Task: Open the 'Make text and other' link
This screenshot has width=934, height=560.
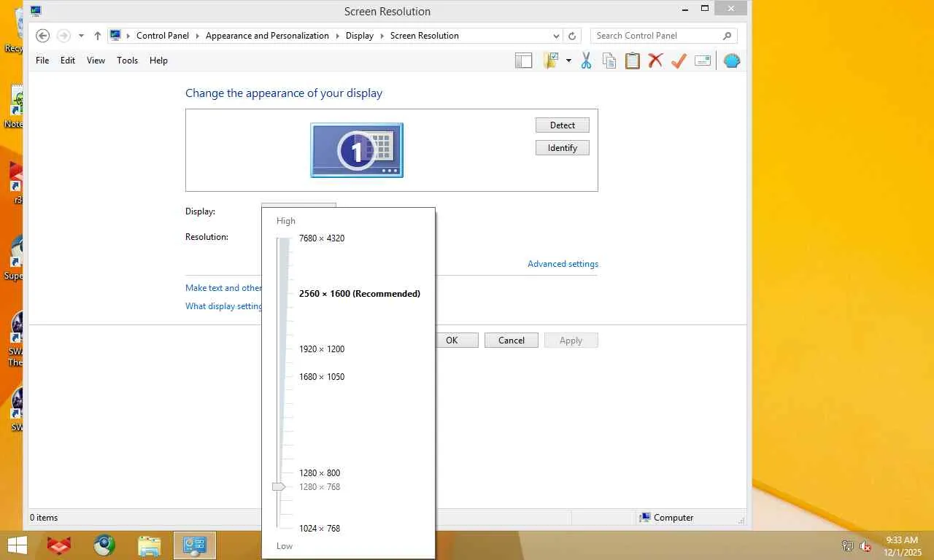Action: click(x=223, y=288)
